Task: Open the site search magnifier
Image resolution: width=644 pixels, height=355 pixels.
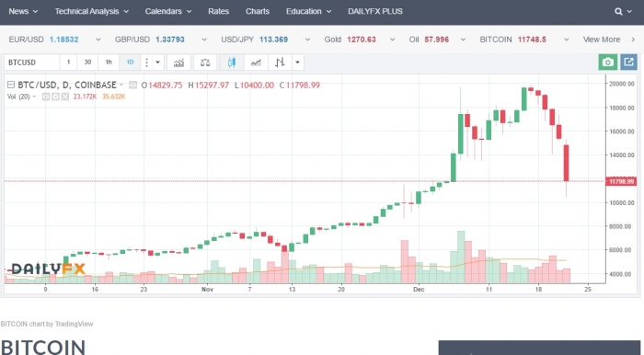Action: coord(618,11)
